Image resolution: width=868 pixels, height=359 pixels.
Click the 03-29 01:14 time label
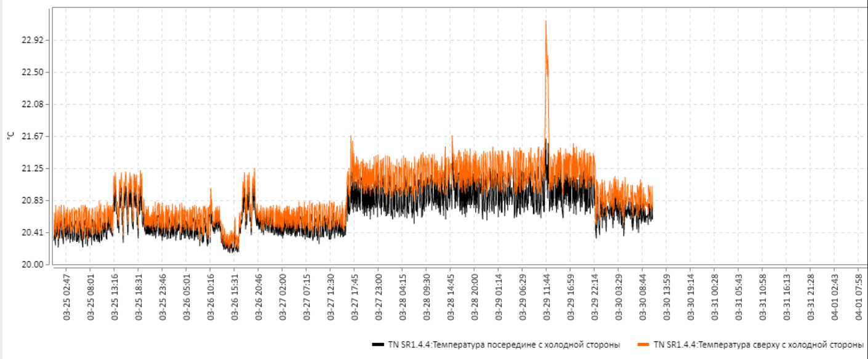[499, 296]
